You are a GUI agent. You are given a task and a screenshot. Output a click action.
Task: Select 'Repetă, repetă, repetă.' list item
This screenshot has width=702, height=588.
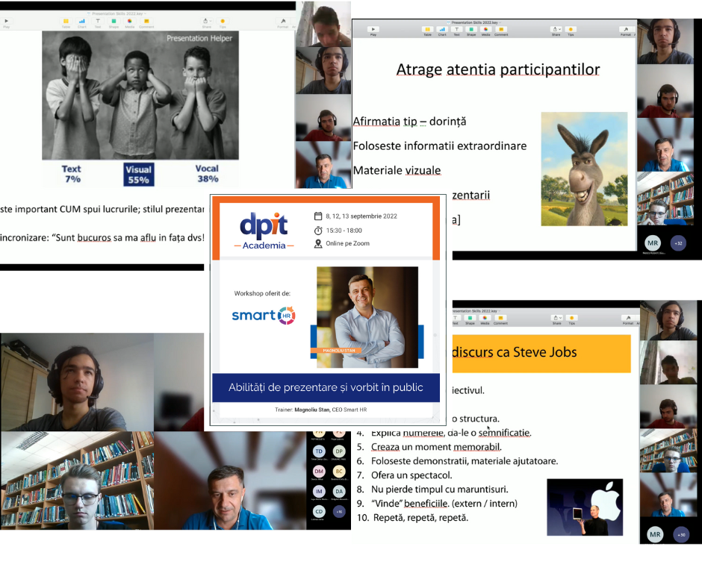coord(421,517)
